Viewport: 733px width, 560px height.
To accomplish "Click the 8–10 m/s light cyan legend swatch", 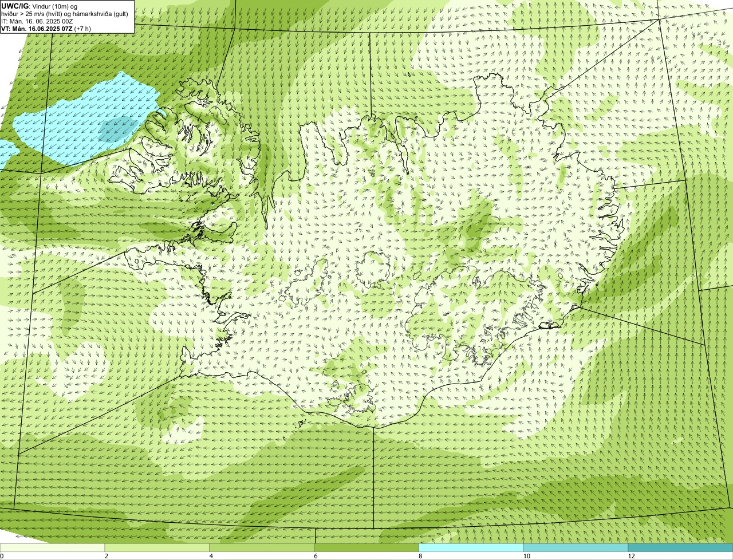I will tap(471, 547).
